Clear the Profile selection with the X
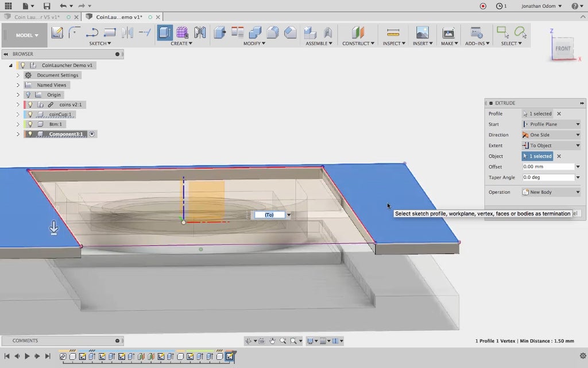Screen dimensions: 588x368 point(559,114)
